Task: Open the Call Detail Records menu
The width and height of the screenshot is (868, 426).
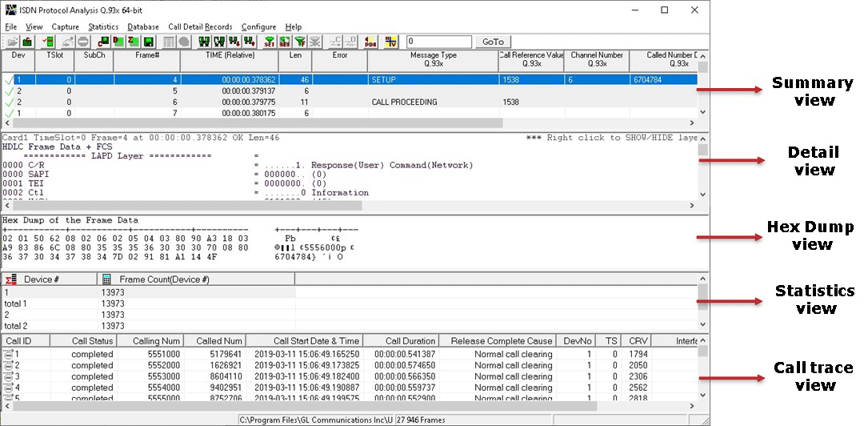Action: pyautogui.click(x=200, y=26)
